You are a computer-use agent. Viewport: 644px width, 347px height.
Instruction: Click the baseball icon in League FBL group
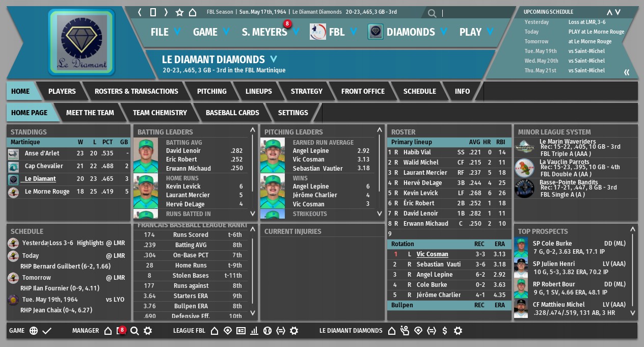coord(267,331)
